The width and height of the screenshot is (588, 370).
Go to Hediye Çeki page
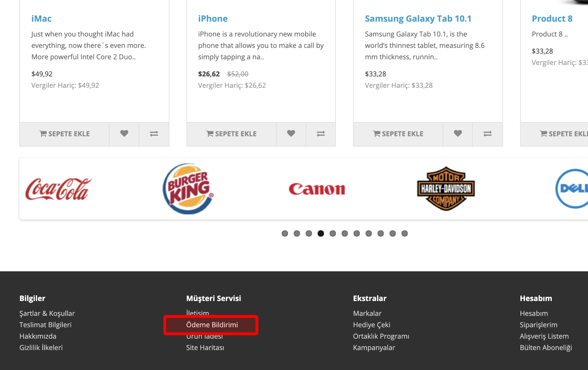click(x=372, y=325)
